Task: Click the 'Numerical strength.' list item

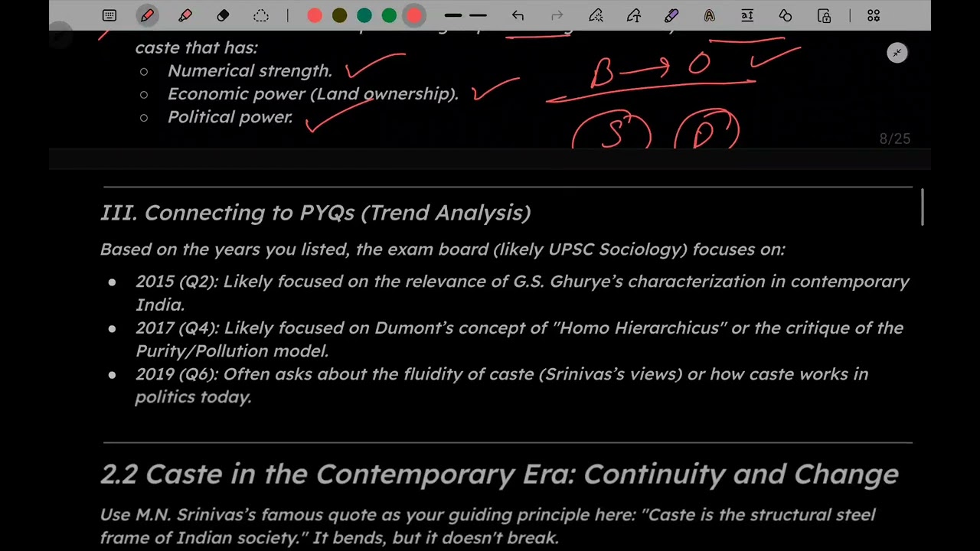Action: (250, 71)
